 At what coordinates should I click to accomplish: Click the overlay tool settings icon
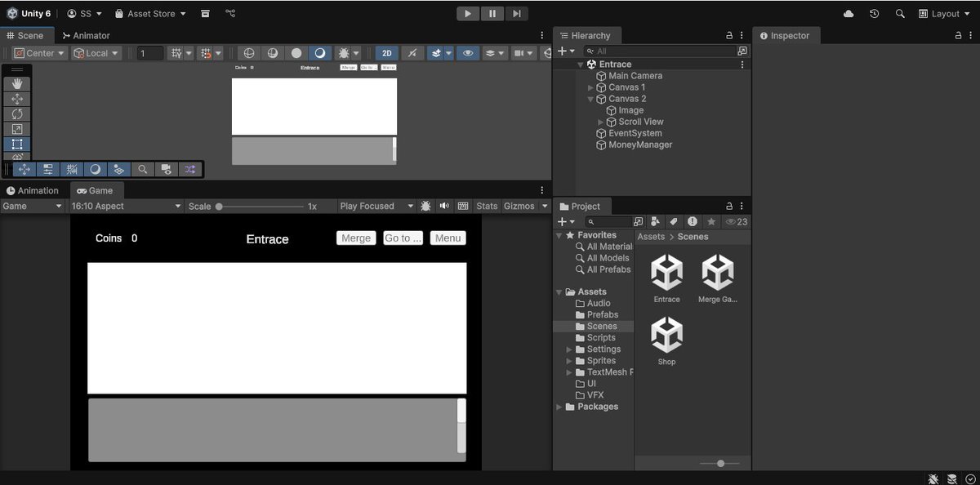48,169
